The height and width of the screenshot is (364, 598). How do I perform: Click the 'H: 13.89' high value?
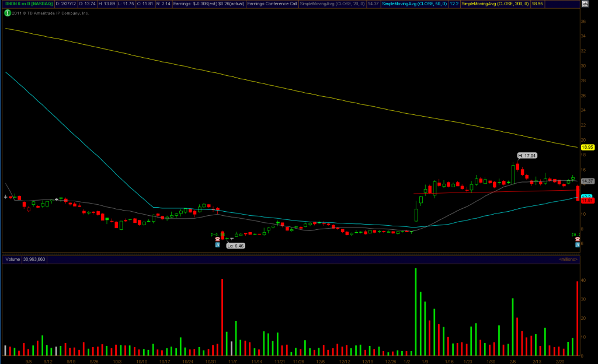coord(107,4)
